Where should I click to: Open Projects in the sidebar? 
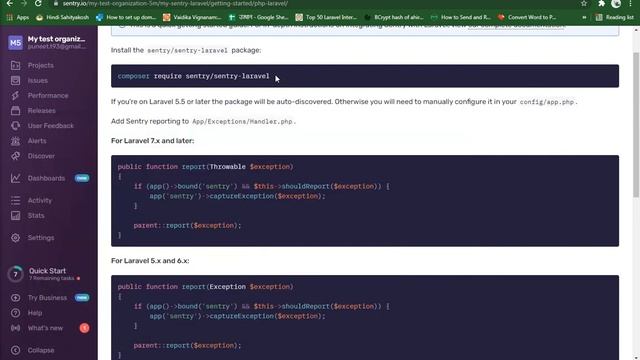click(x=40, y=65)
